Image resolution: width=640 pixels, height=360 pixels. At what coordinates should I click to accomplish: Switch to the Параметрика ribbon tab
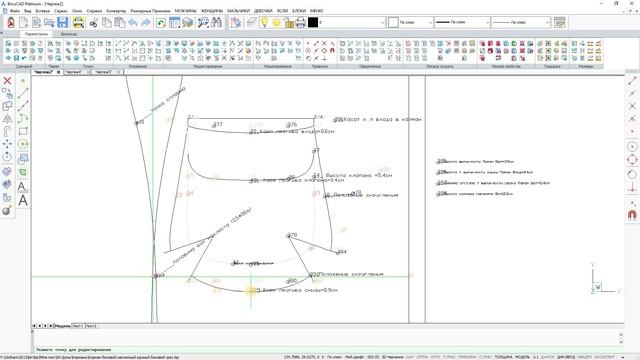36,34
